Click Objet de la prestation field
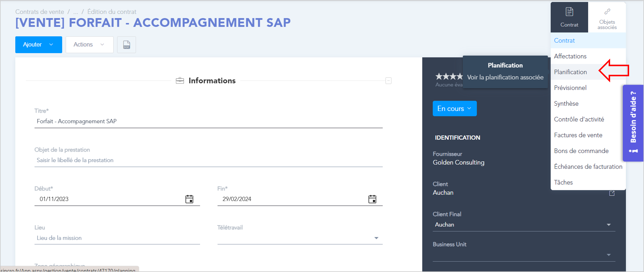The height and width of the screenshot is (272, 644). tap(208, 160)
